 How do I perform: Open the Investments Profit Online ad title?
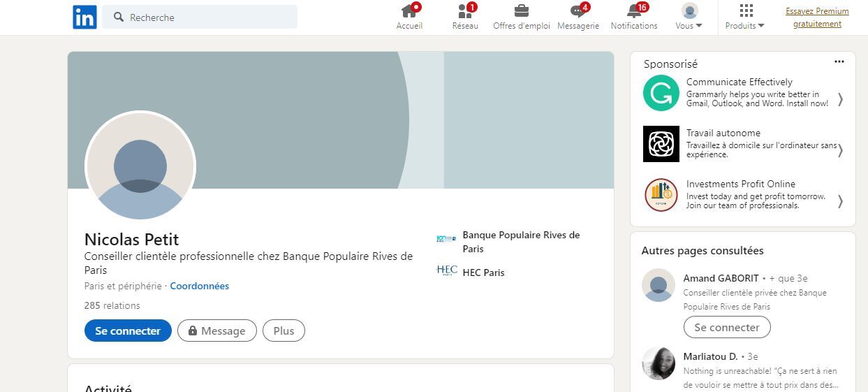741,184
